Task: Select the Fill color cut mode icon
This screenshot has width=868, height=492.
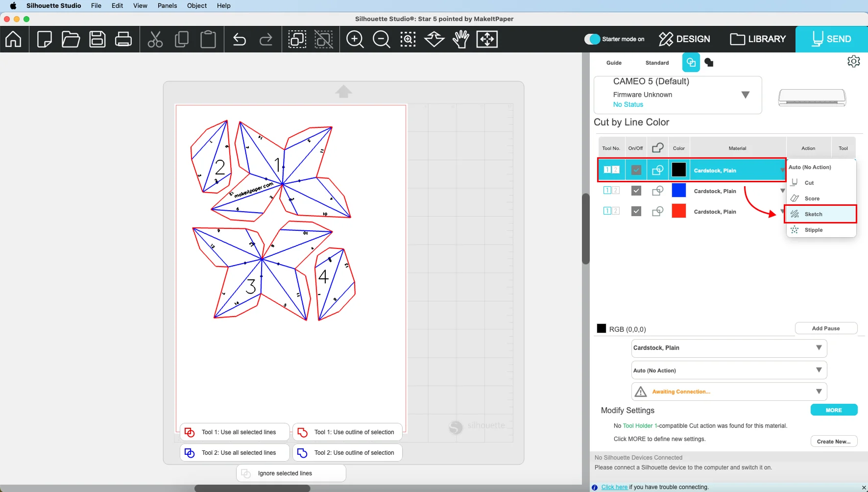Action: pyautogui.click(x=709, y=62)
